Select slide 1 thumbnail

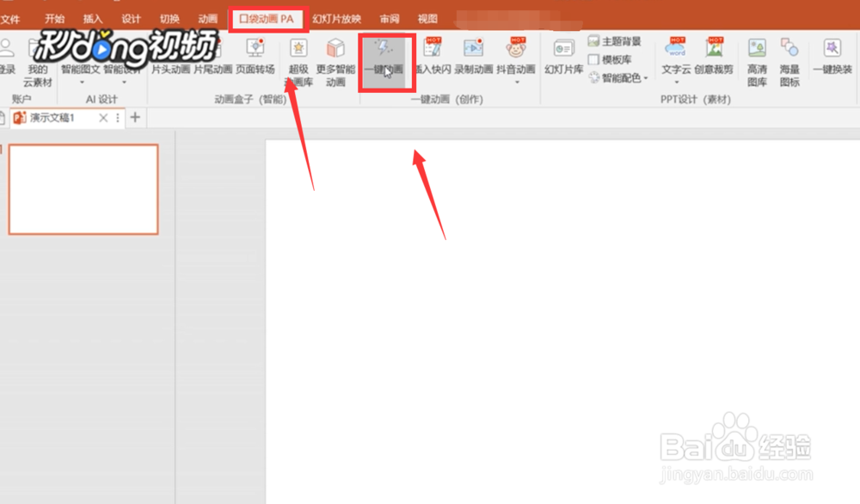[83, 189]
